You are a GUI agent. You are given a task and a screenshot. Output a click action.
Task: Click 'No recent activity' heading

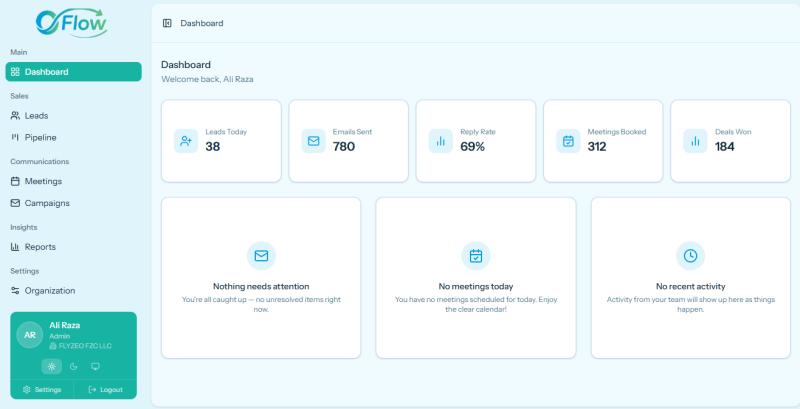pyautogui.click(x=691, y=287)
